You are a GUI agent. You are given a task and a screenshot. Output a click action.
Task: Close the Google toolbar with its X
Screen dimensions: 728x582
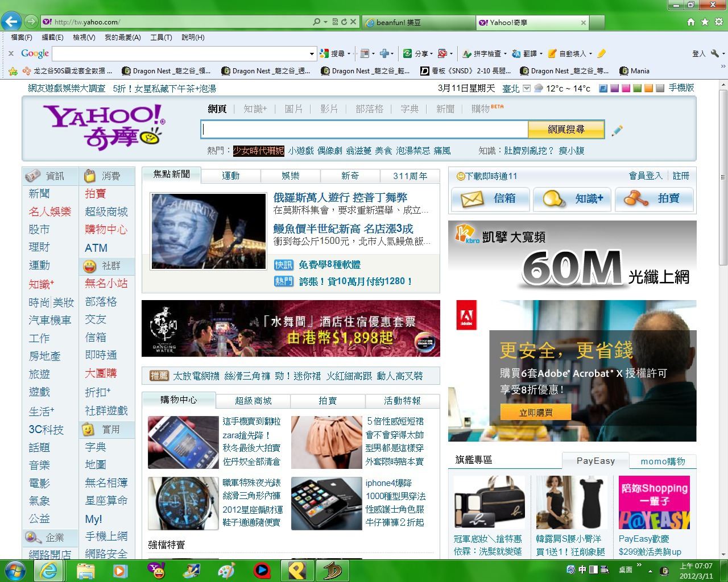(11, 53)
